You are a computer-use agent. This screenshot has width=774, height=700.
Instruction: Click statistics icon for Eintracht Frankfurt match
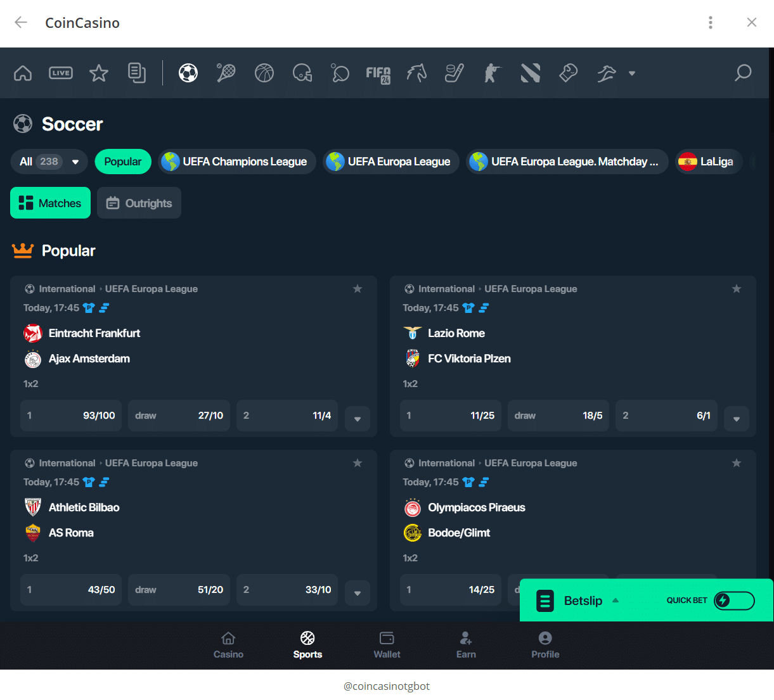point(104,308)
